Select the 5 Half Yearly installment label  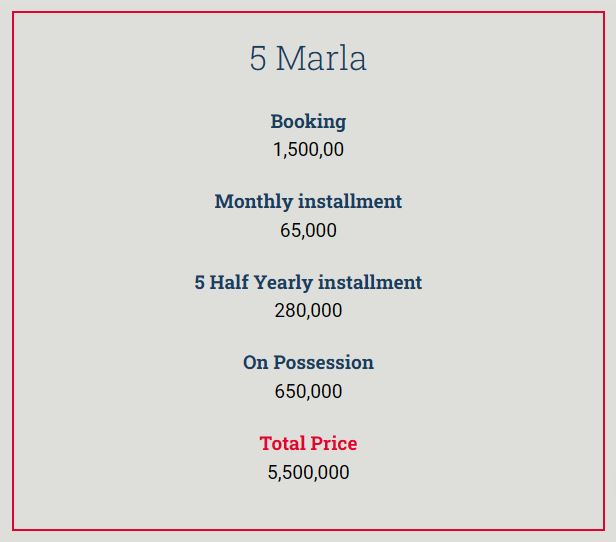[308, 282]
